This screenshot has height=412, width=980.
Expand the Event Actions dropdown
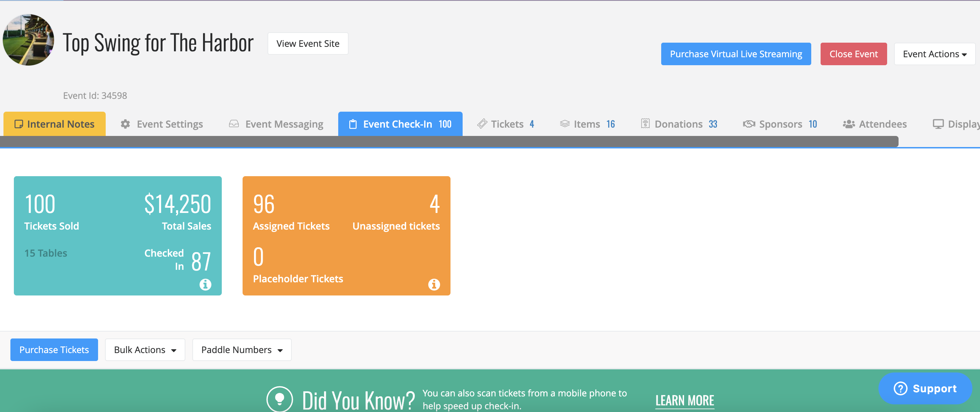tap(935, 54)
